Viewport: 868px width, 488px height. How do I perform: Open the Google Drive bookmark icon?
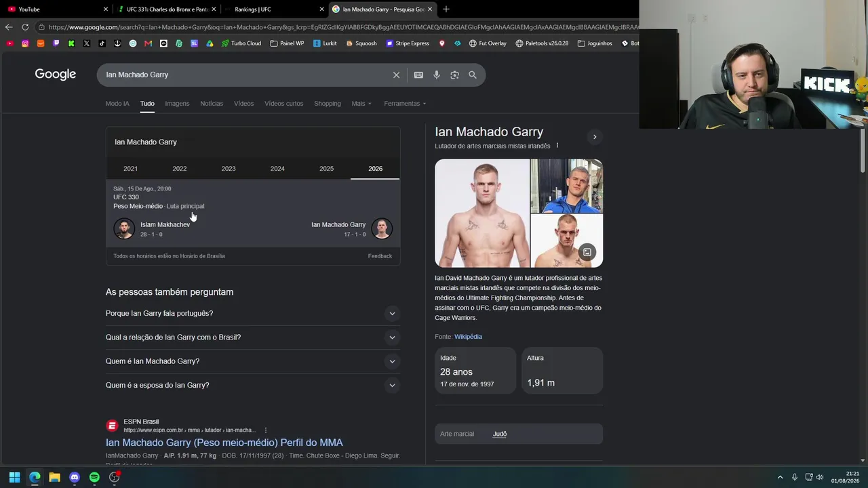pos(210,43)
